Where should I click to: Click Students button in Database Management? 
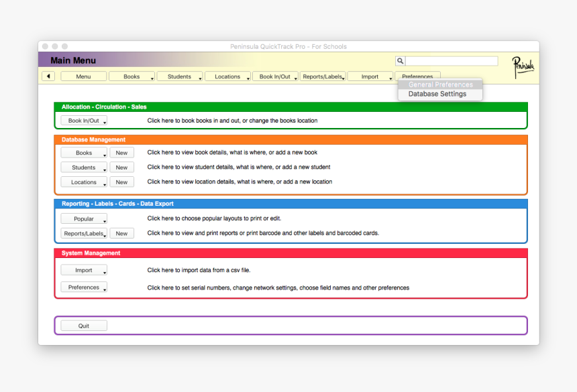point(84,168)
